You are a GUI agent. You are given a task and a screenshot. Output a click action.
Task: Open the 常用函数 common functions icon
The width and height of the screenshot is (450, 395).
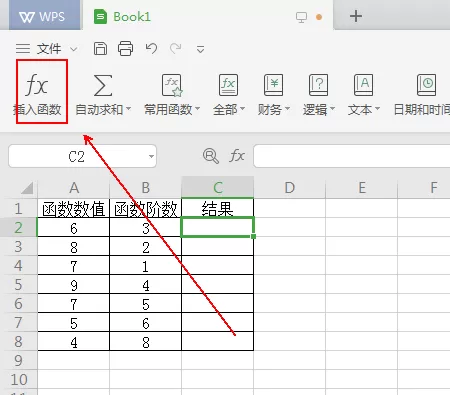(172, 85)
